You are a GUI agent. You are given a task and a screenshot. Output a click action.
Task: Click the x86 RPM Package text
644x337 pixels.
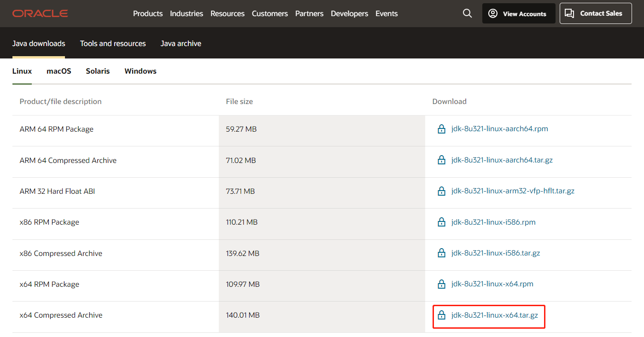[49, 222]
